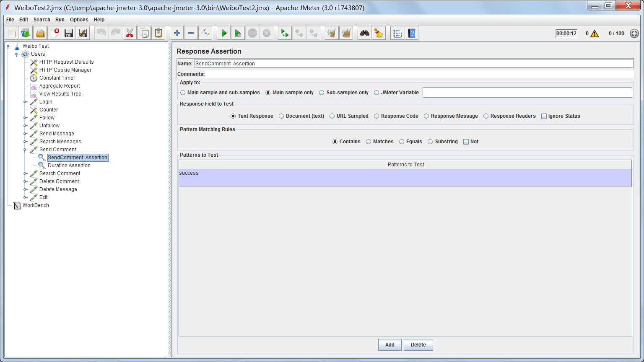Open the File menu
644x362 pixels.
[10, 20]
